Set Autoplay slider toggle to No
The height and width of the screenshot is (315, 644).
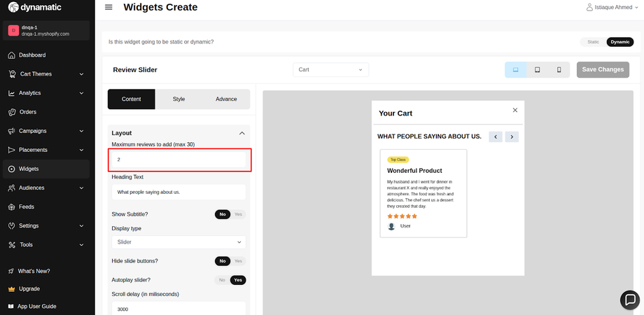coord(222,280)
